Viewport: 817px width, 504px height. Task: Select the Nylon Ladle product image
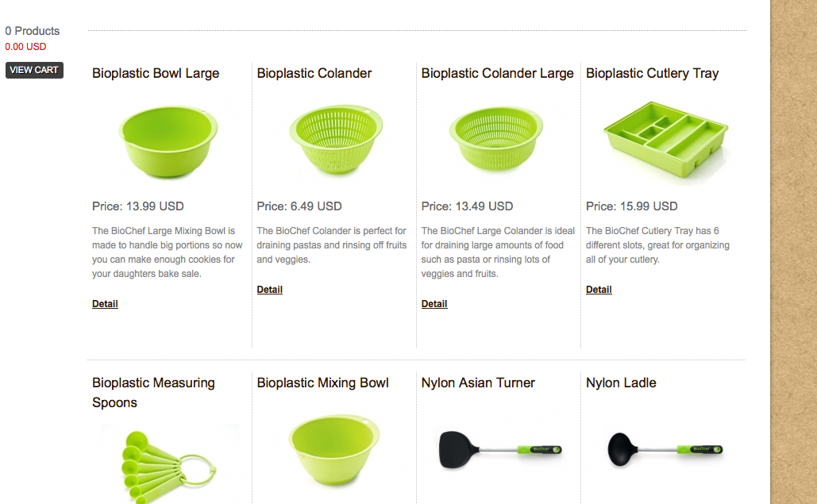tap(665, 448)
